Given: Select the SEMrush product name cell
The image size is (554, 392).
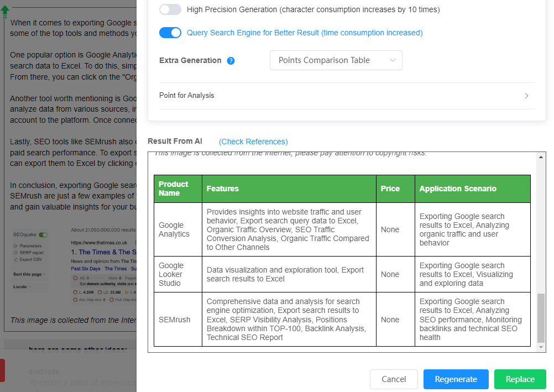Looking at the screenshot, I should point(178,320).
